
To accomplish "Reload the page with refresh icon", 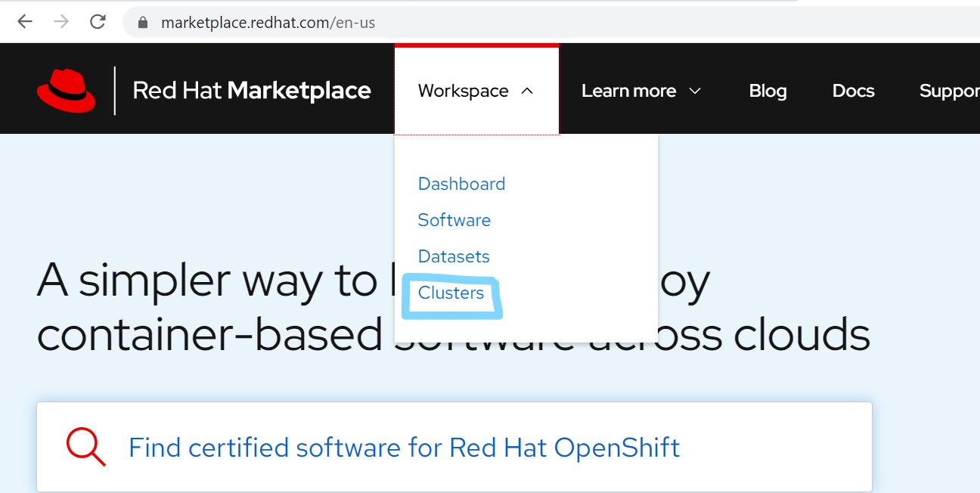I will coord(98,22).
